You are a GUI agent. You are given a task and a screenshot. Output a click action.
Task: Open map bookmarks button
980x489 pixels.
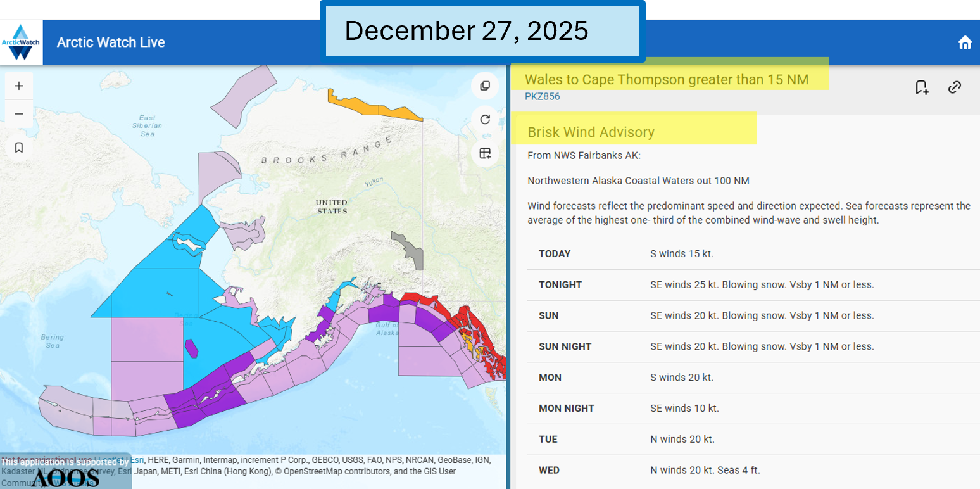[19, 148]
